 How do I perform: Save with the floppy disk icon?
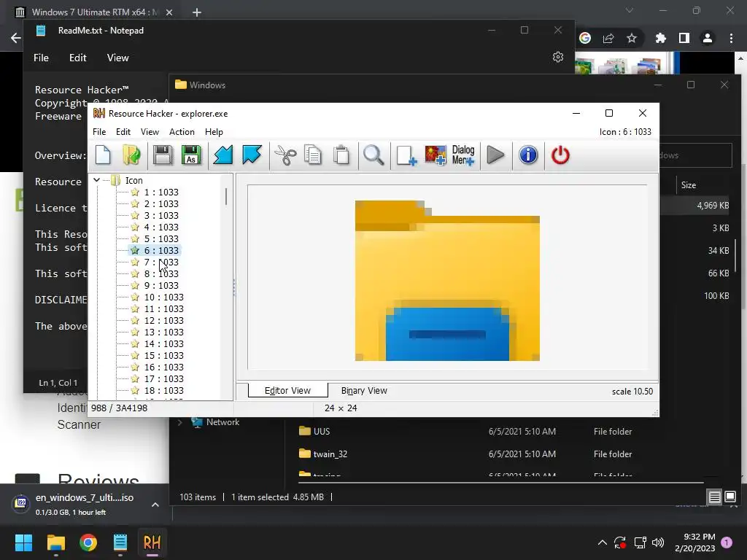(163, 155)
